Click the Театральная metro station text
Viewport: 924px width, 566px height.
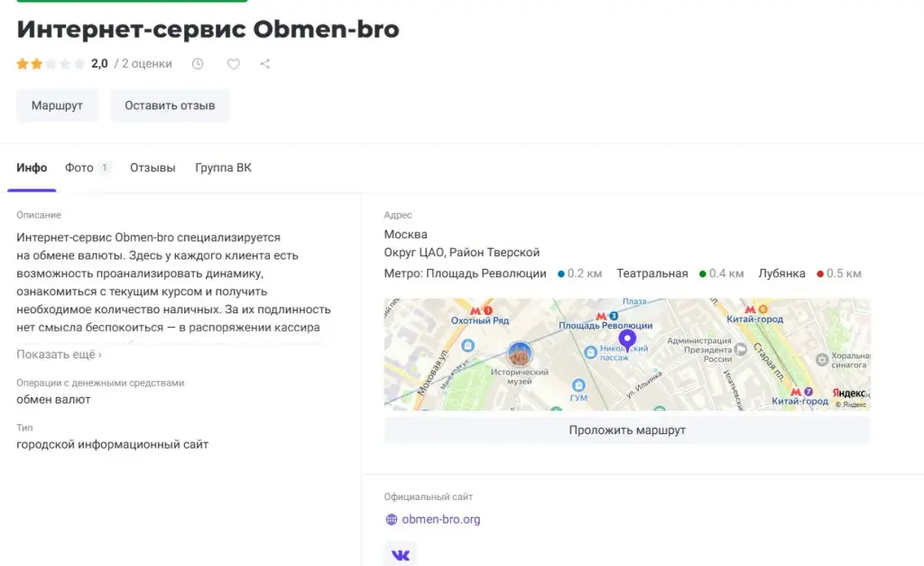(652, 274)
